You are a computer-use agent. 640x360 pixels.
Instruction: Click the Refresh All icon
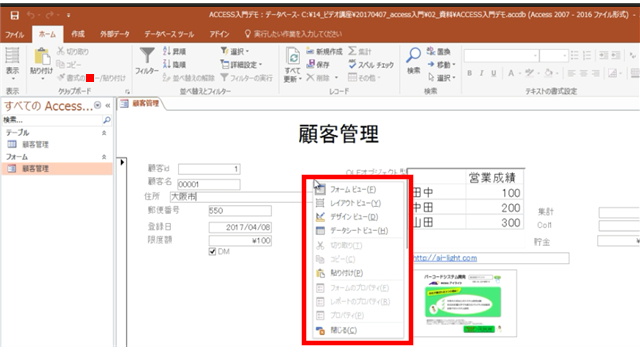(293, 56)
